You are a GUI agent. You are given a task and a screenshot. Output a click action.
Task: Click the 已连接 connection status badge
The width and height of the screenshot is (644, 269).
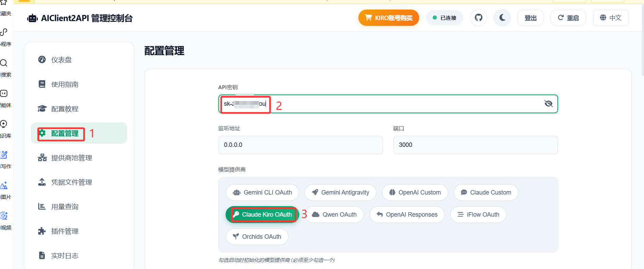[x=445, y=18]
